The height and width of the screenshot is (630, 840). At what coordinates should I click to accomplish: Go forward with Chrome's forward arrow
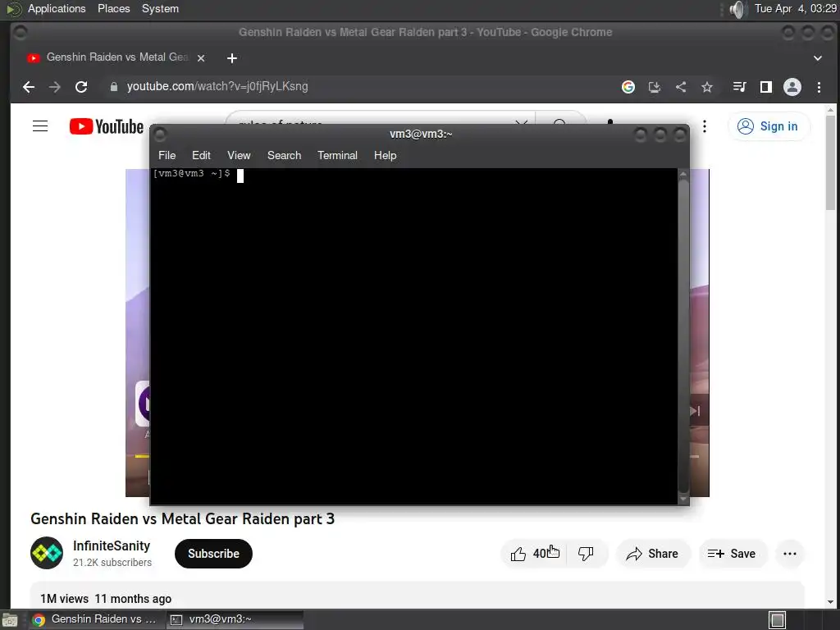[55, 87]
